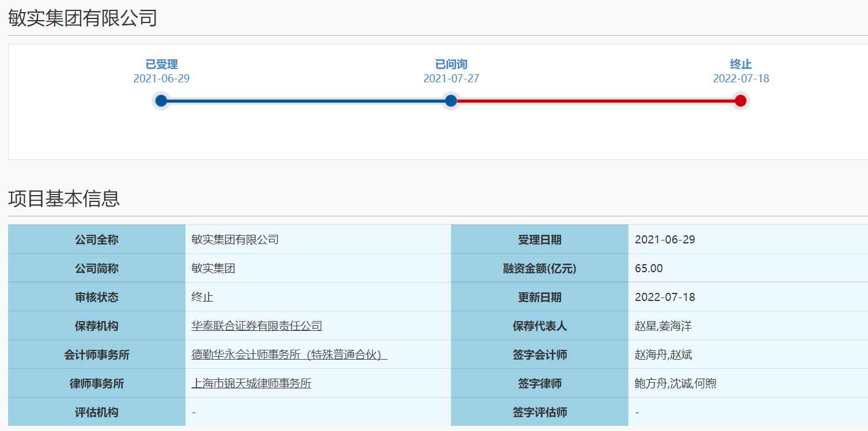Click the 项目基本信息 section heading

tap(64, 199)
